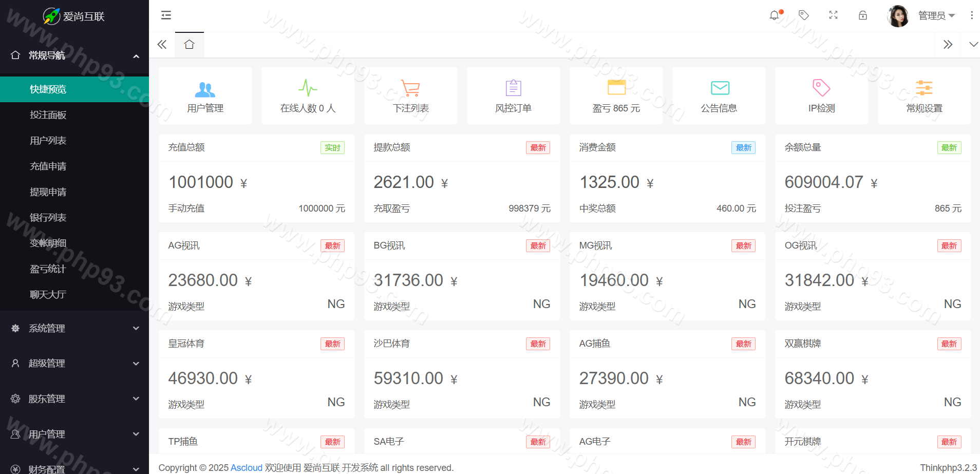
Task: Open the tag icon in header
Action: 804,15
